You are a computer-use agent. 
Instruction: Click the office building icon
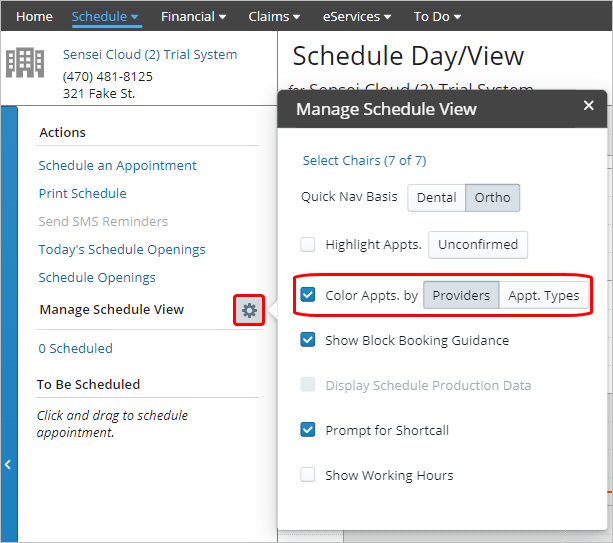25,62
